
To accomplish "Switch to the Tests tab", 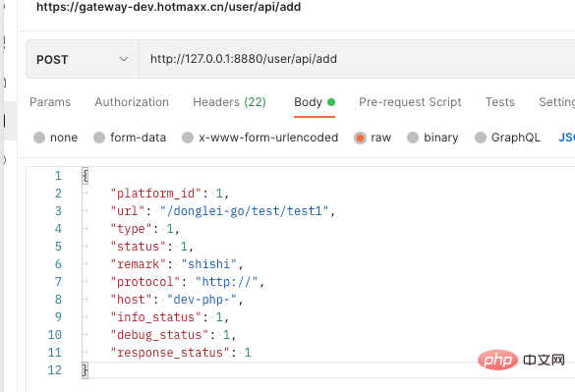I will (500, 102).
